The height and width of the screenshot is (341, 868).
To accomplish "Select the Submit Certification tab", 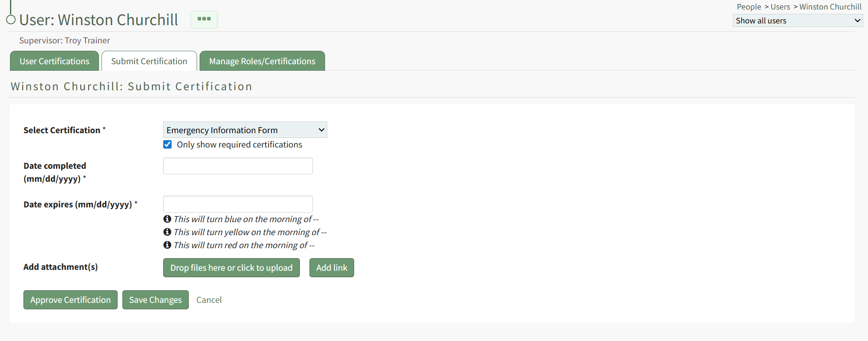I will point(149,61).
